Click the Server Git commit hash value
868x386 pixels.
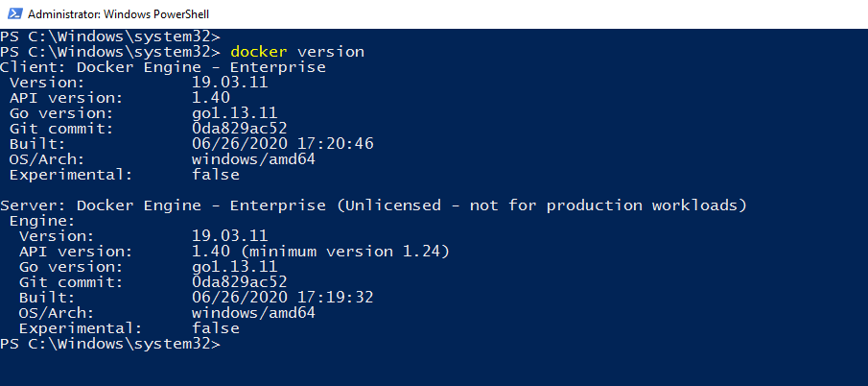point(240,282)
